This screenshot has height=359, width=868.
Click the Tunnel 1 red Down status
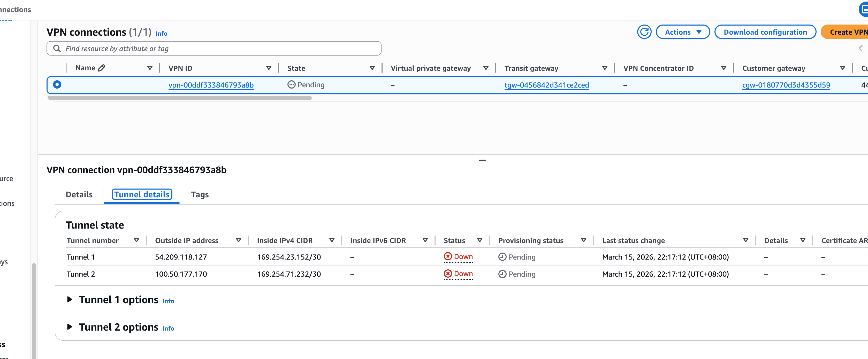tap(458, 257)
